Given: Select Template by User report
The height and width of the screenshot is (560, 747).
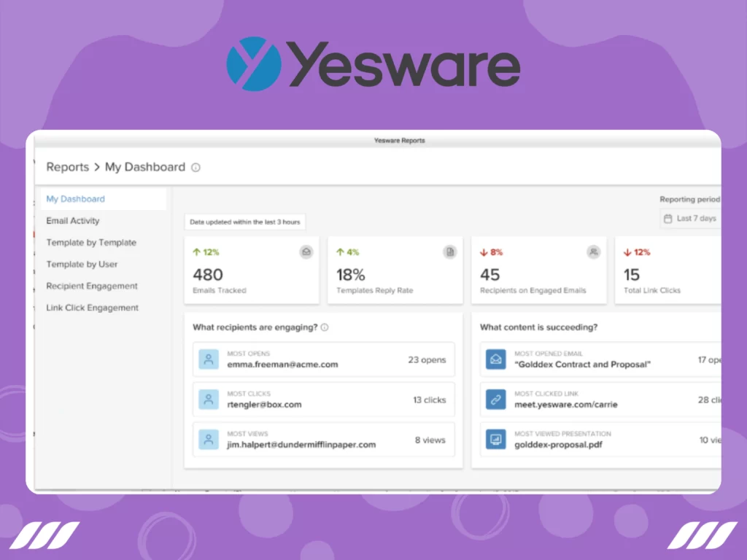Looking at the screenshot, I should coord(82,264).
